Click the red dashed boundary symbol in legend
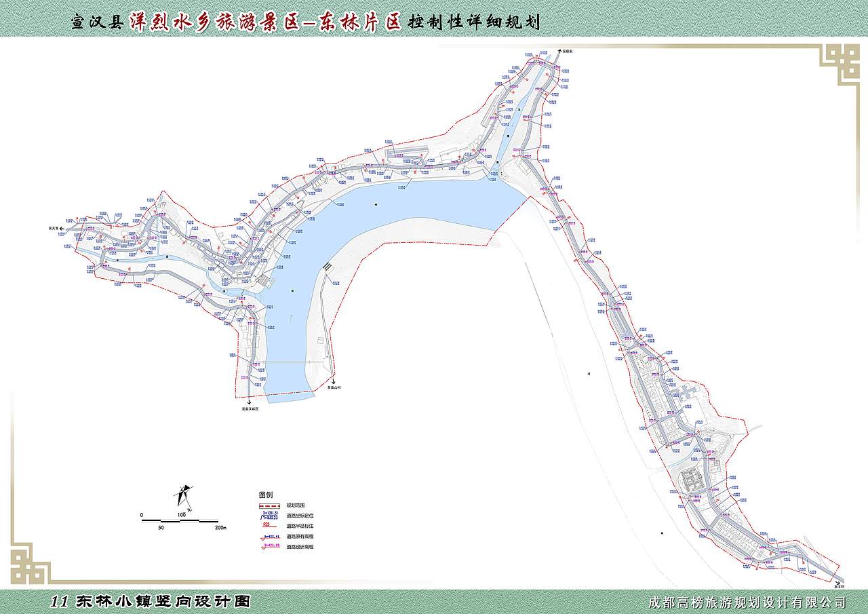This screenshot has height=614, width=868. pos(271,505)
